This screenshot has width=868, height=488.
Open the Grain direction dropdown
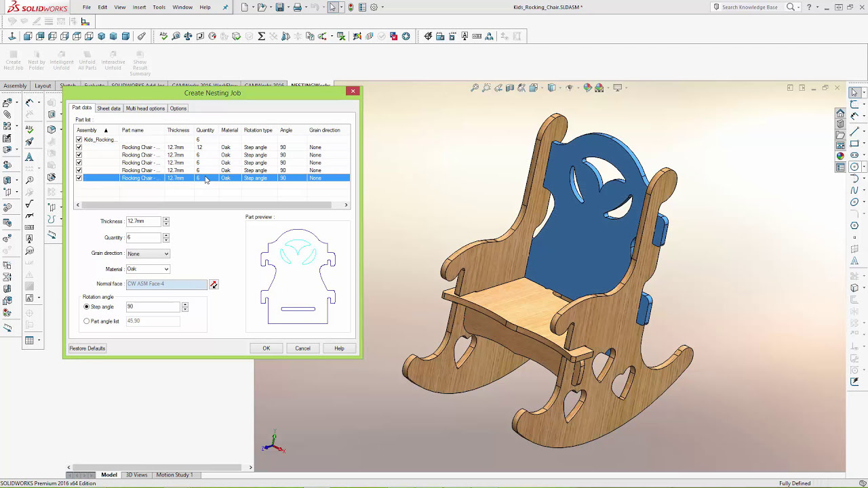click(147, 253)
